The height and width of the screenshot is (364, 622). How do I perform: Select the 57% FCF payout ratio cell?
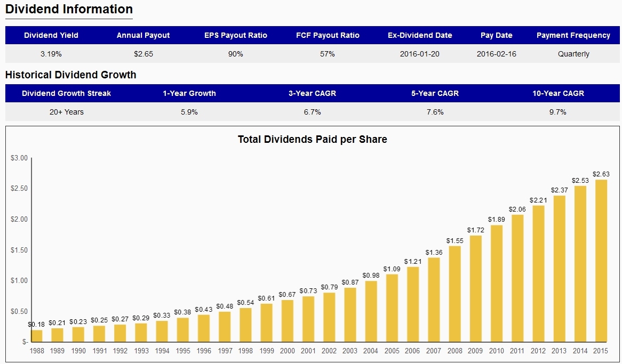(x=328, y=54)
